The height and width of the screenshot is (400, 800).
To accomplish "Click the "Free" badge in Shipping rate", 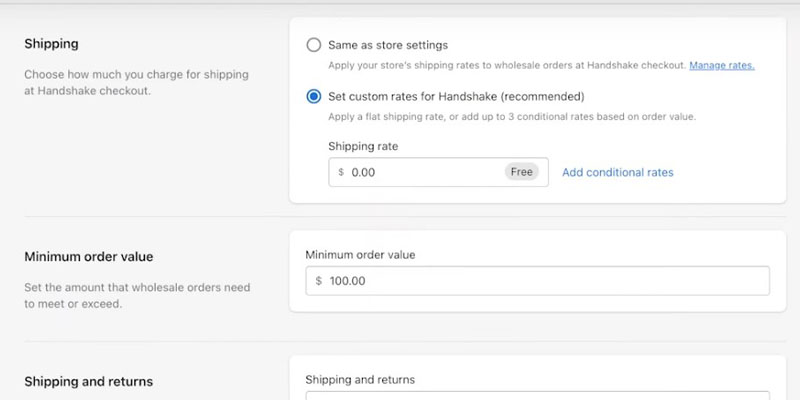I will [521, 172].
